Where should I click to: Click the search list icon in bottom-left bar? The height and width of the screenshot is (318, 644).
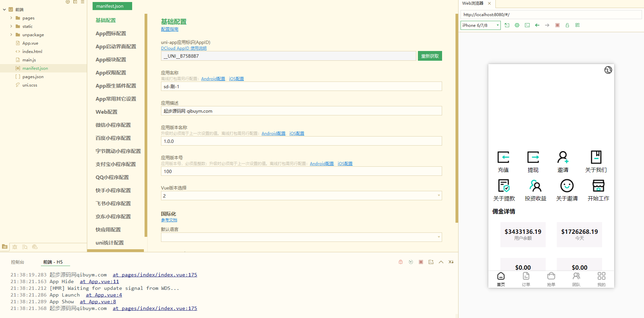pos(25,247)
